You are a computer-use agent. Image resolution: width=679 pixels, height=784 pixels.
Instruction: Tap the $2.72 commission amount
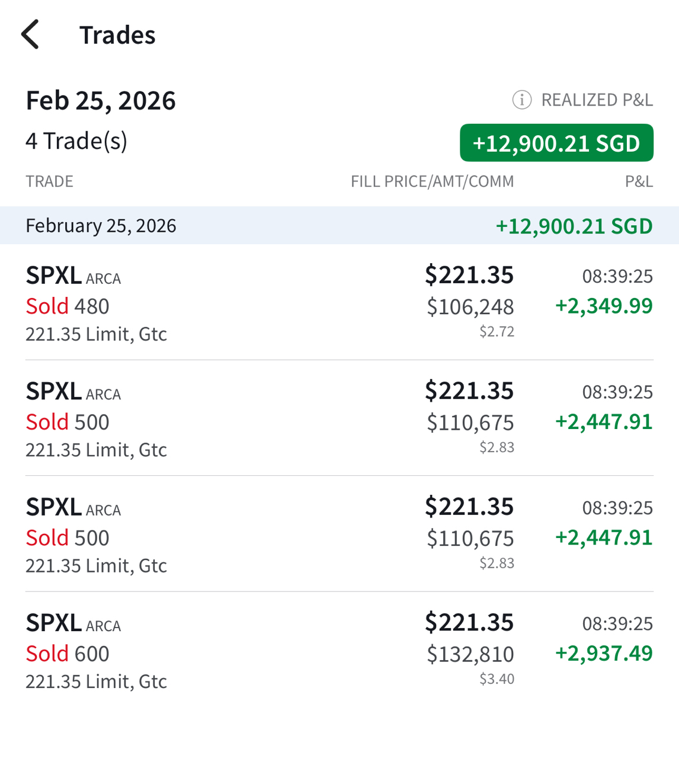[497, 331]
